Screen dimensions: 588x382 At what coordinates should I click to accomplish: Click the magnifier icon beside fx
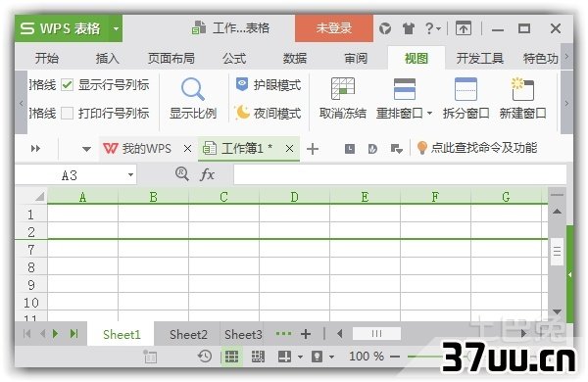click(x=182, y=174)
